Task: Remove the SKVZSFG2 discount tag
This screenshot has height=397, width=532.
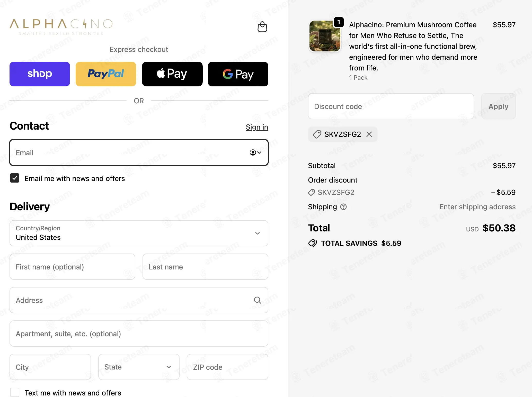Action: pos(369,134)
